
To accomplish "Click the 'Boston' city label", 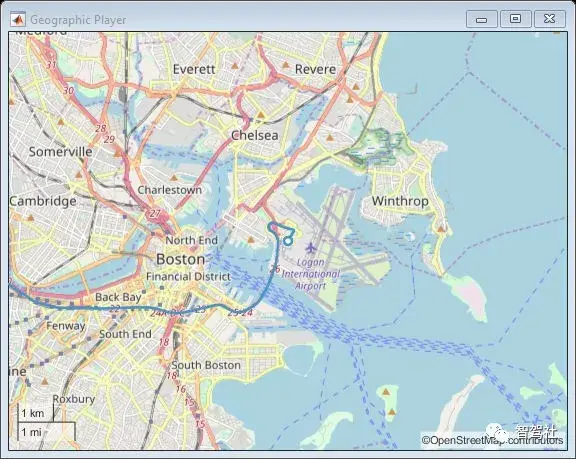I will (180, 259).
